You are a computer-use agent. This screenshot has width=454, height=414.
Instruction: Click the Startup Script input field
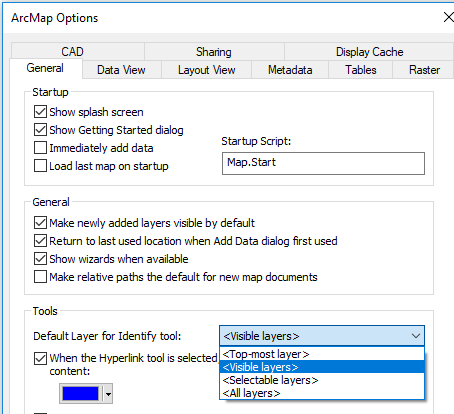click(323, 163)
